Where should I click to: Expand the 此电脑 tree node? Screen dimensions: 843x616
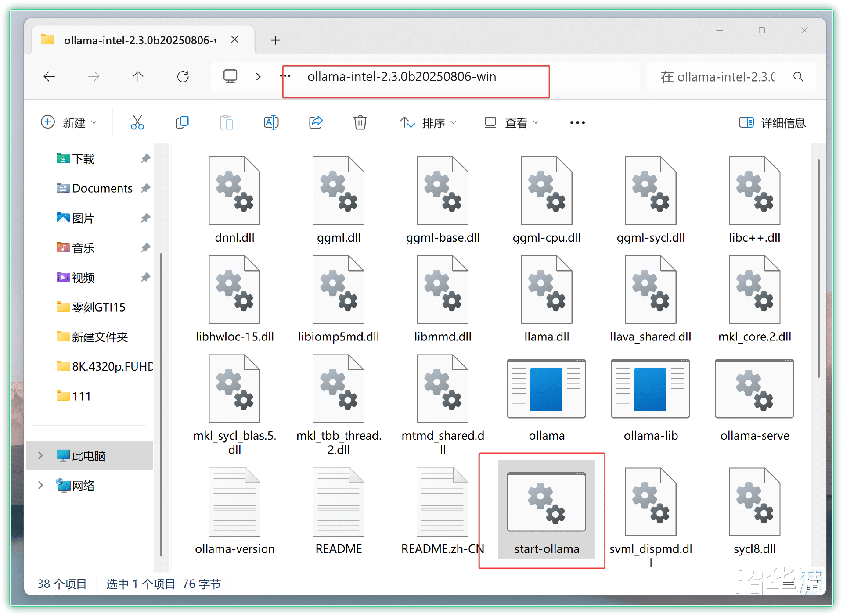tap(40, 455)
